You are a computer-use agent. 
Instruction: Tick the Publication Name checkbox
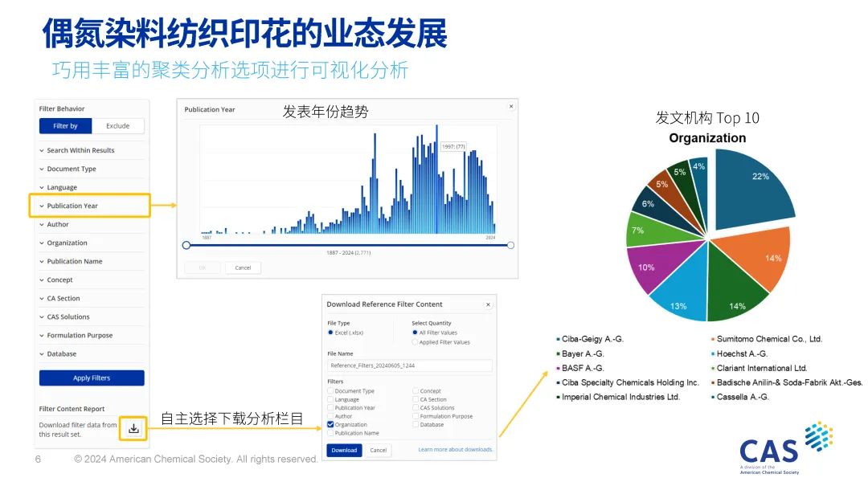[330, 433]
